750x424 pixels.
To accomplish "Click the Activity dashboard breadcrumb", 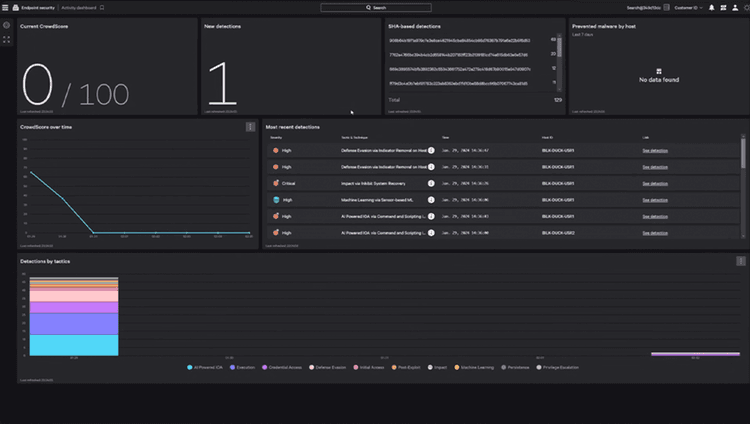I will pos(78,8).
